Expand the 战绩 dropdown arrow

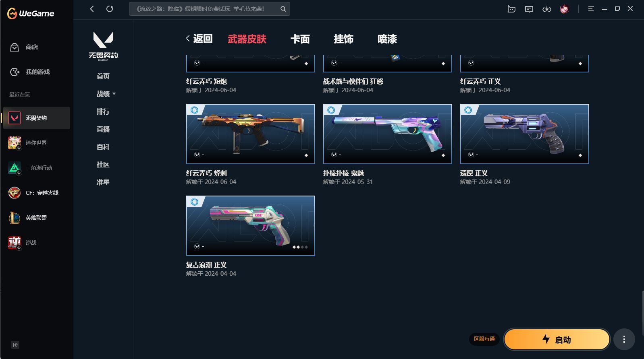pos(114,94)
